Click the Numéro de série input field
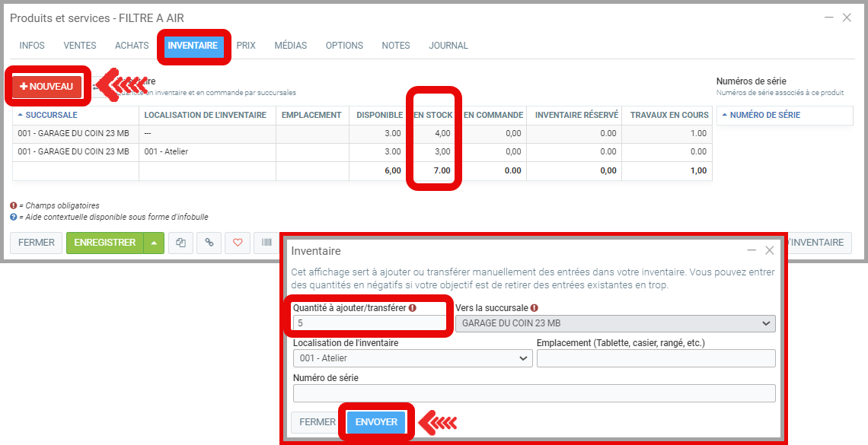This screenshot has width=868, height=445. point(534,393)
